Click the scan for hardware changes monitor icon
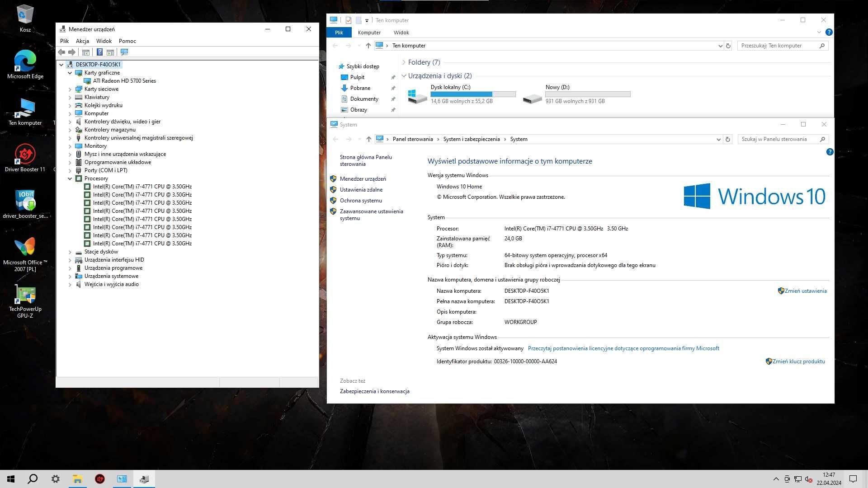Viewport: 868px width, 488px height. point(124,52)
